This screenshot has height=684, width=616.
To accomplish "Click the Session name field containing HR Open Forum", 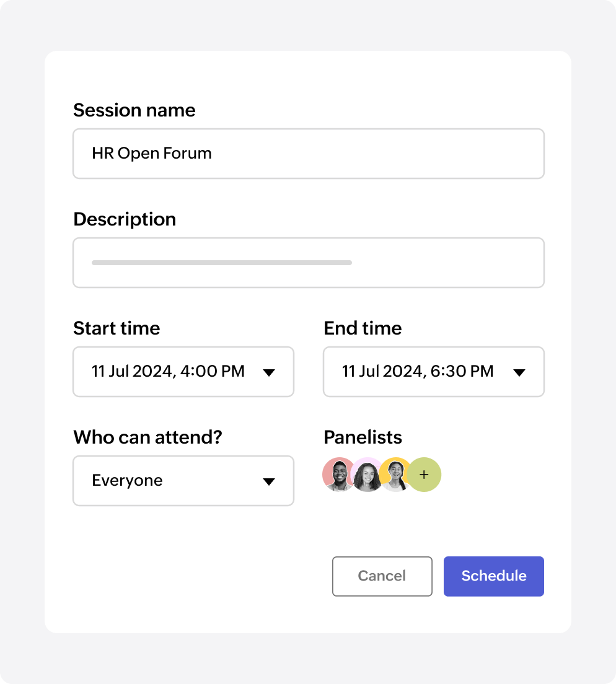I will pyautogui.click(x=308, y=154).
